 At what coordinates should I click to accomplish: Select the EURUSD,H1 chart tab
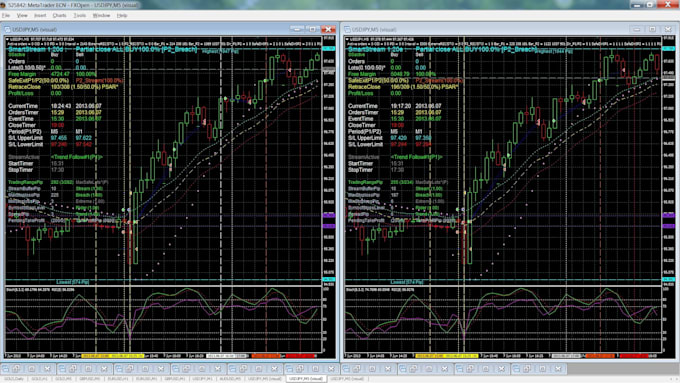pos(116,379)
